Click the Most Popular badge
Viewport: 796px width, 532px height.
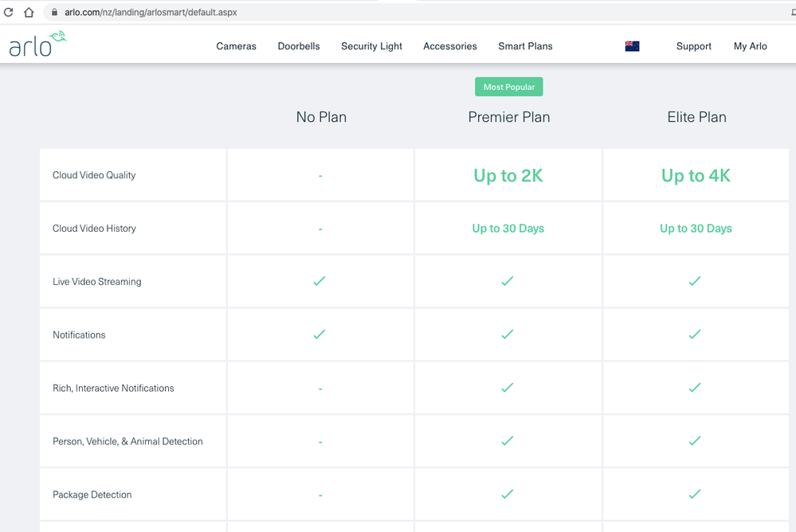[x=508, y=86]
